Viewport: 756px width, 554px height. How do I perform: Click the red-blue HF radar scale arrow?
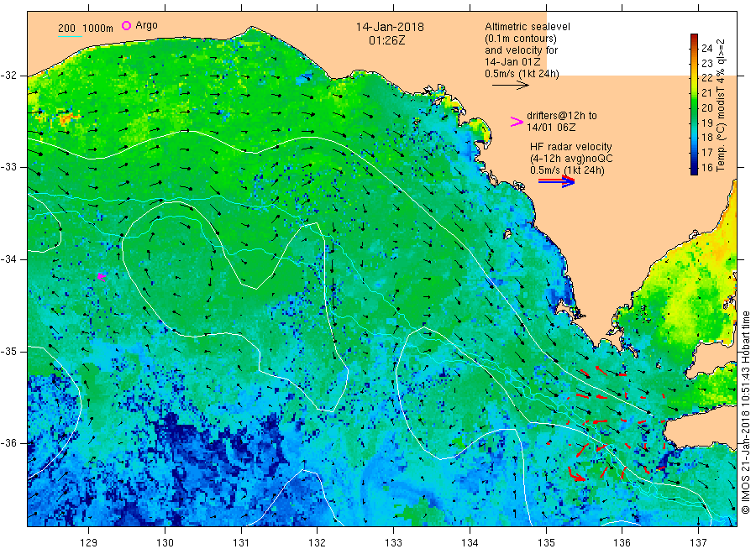556,181
